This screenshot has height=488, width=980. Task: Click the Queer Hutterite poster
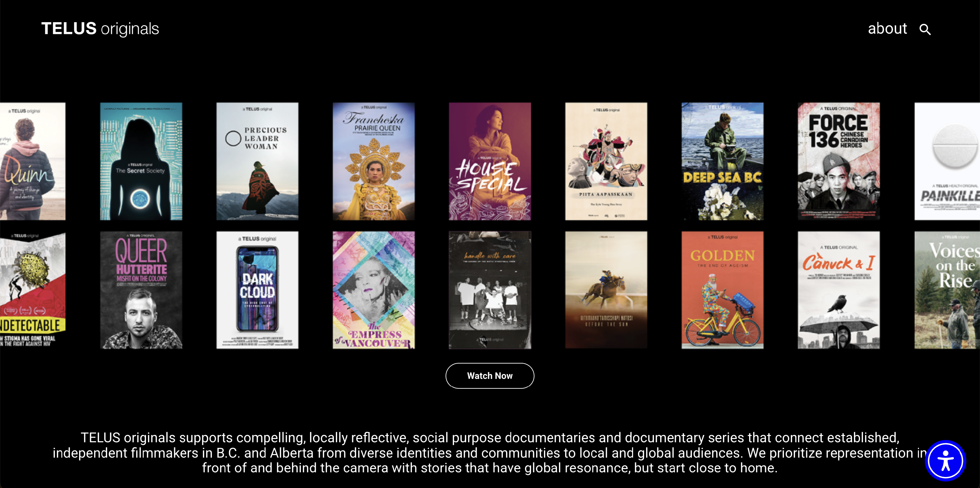(141, 290)
